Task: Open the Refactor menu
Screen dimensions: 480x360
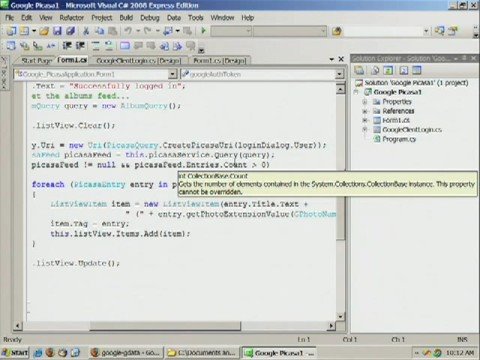Action: click(72, 18)
